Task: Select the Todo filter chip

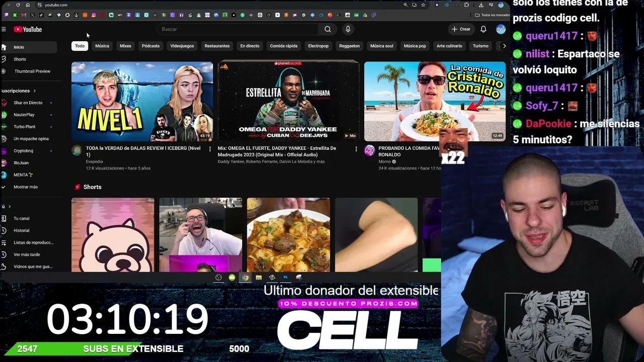Action: [80, 46]
